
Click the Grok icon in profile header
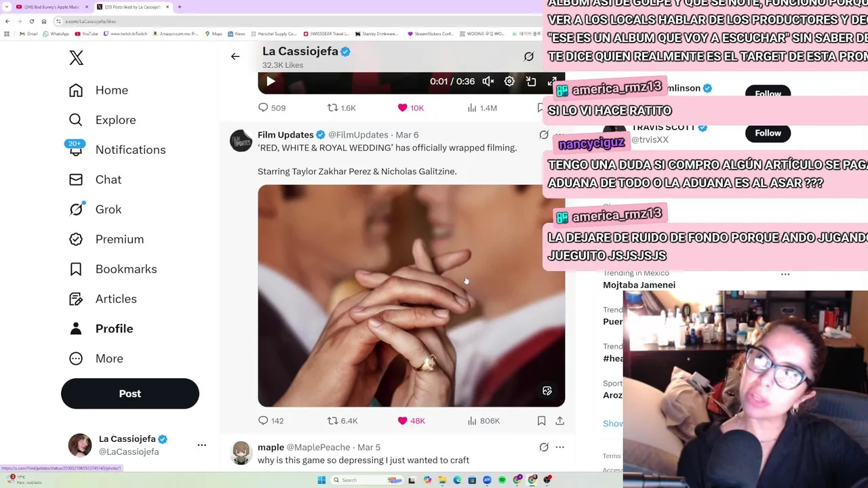point(529,57)
